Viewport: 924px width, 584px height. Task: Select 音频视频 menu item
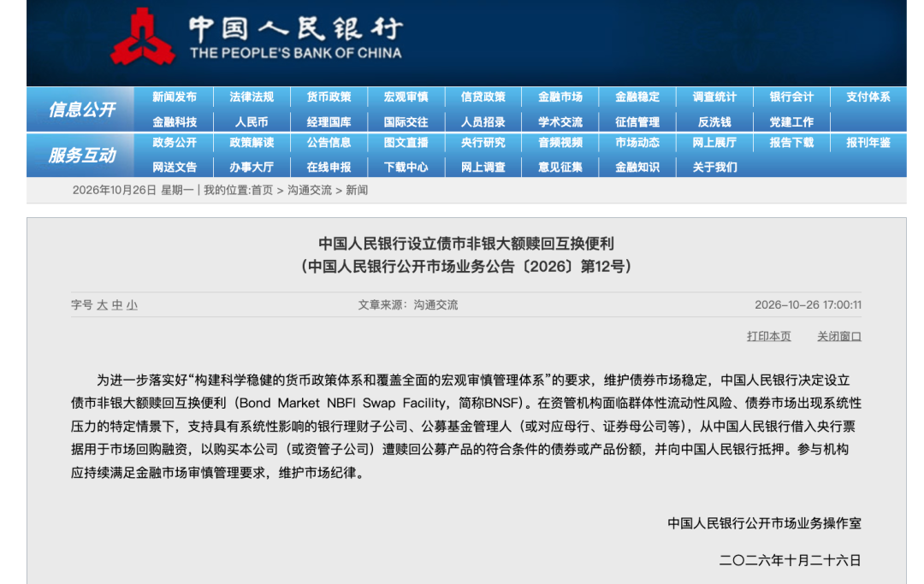(x=560, y=143)
